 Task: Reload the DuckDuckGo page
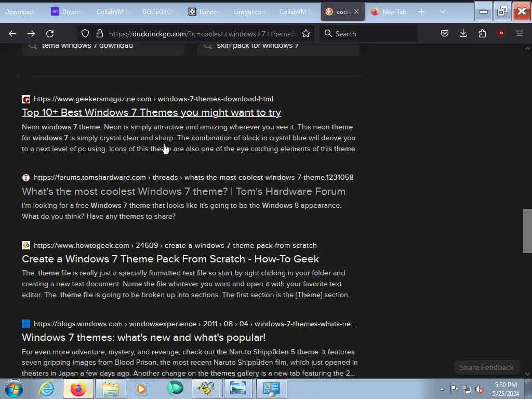tap(50, 34)
